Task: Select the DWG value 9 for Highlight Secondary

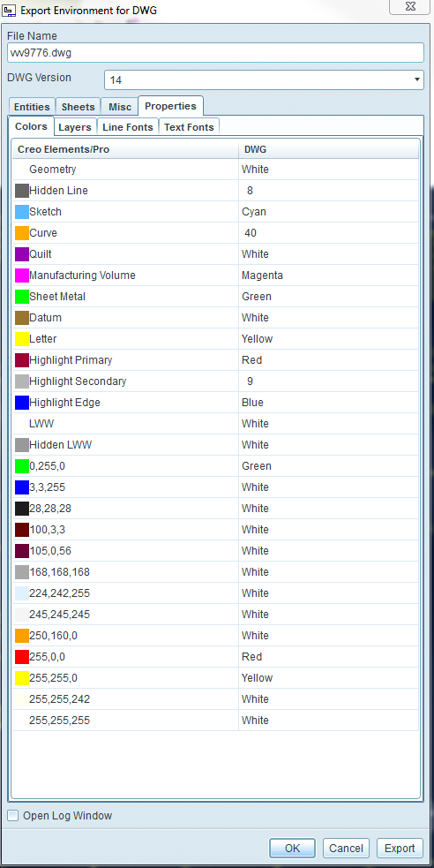Action: click(250, 381)
